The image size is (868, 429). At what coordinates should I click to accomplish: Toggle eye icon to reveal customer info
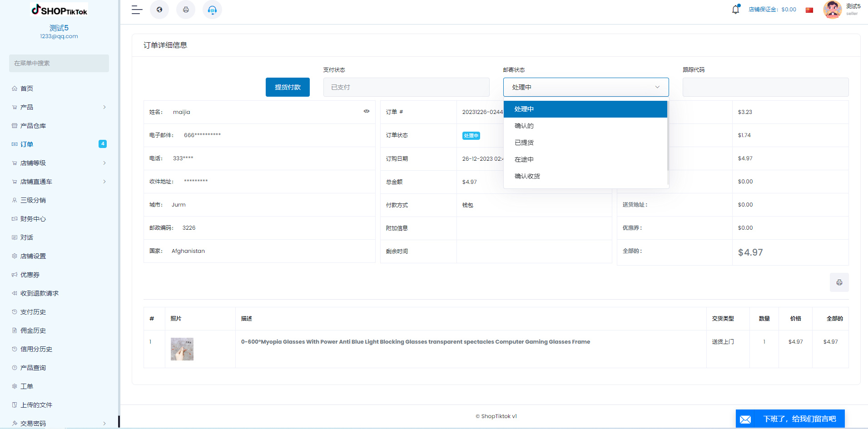click(x=366, y=111)
